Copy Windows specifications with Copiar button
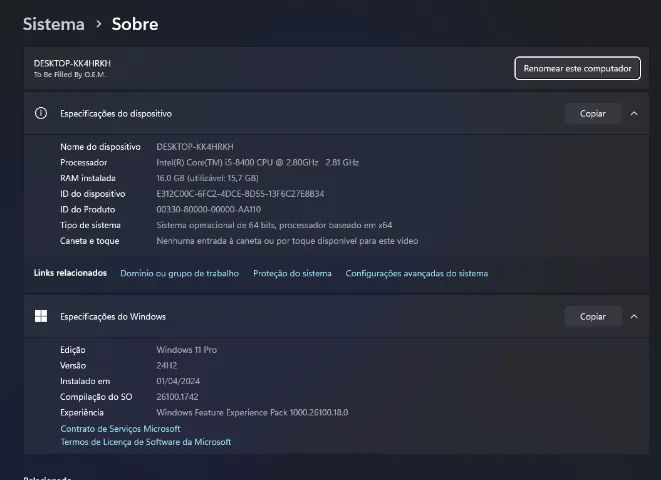661x480 pixels. (592, 317)
